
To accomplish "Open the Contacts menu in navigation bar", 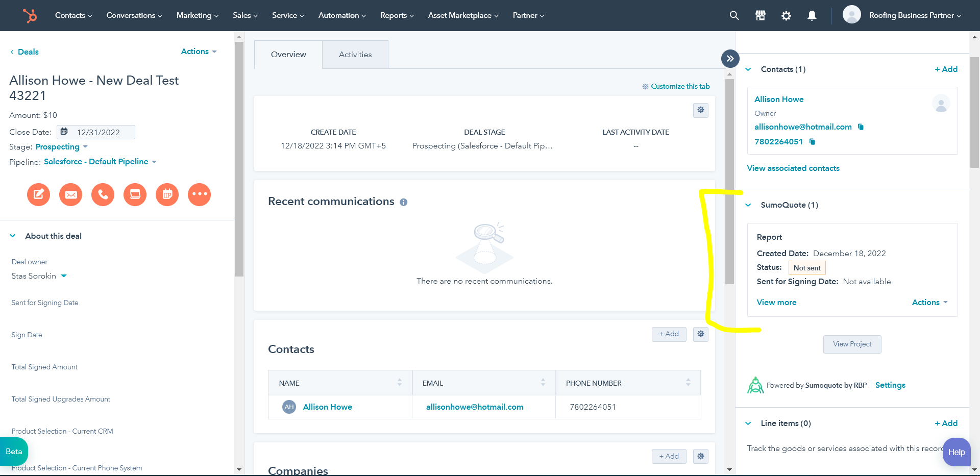I will click(x=73, y=16).
